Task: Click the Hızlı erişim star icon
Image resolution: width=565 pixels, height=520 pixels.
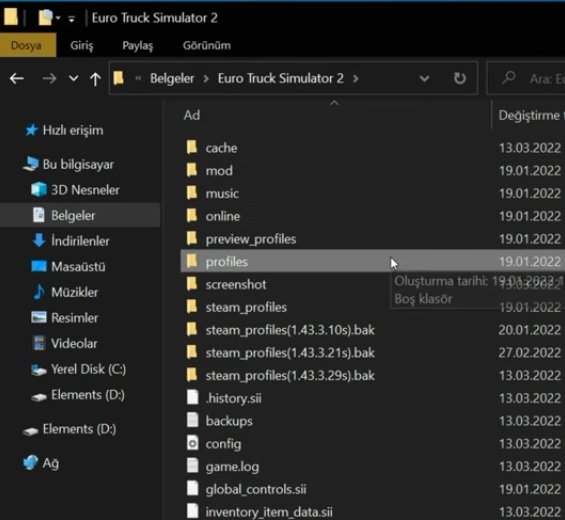Action: (31, 130)
